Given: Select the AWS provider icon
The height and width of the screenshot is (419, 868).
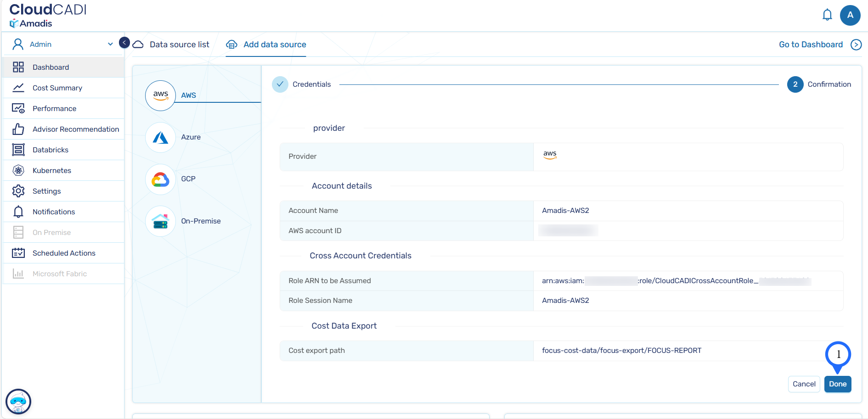Looking at the screenshot, I should pos(160,95).
